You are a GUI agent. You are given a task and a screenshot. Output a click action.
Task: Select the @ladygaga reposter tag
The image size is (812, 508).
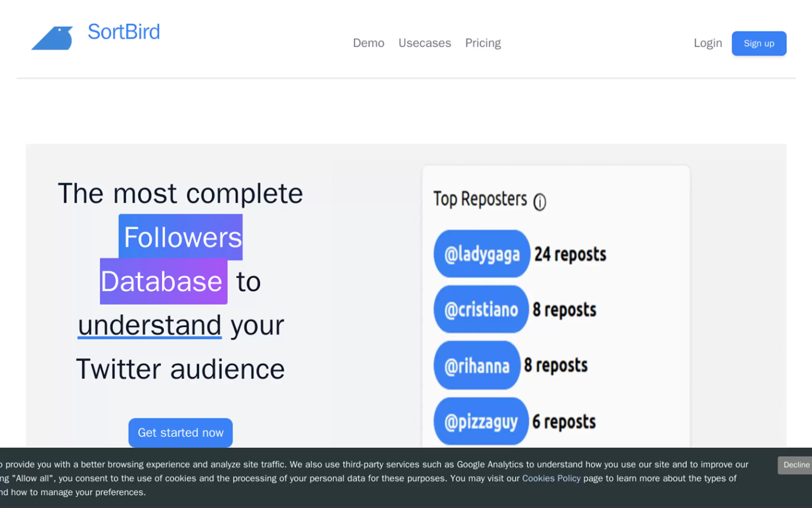point(482,254)
